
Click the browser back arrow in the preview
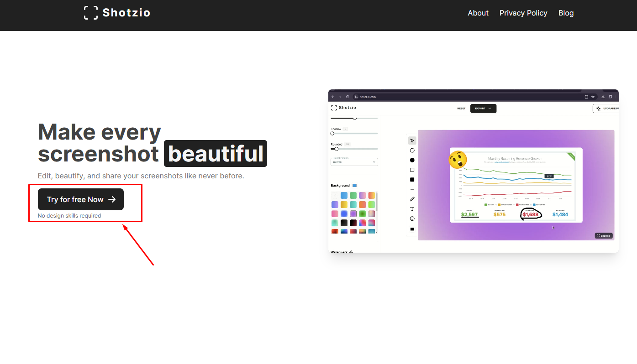click(x=333, y=97)
